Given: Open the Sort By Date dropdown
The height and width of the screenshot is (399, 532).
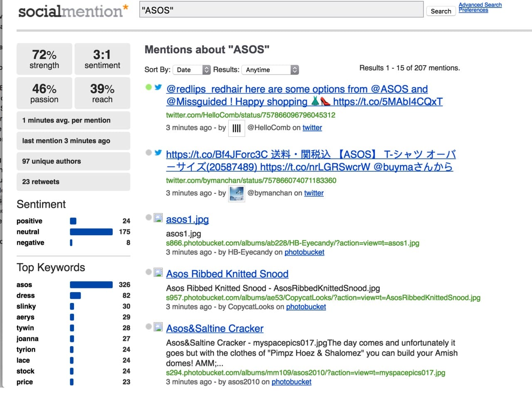Looking at the screenshot, I should coord(192,70).
